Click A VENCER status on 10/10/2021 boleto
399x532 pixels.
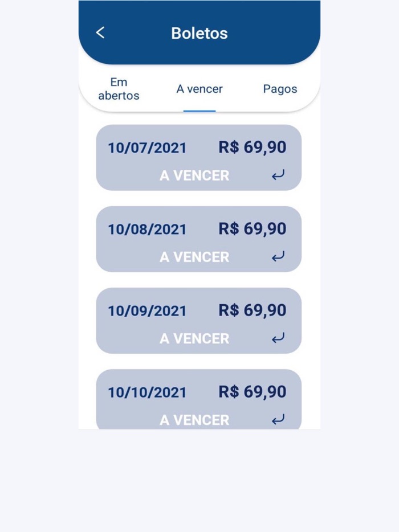(194, 420)
